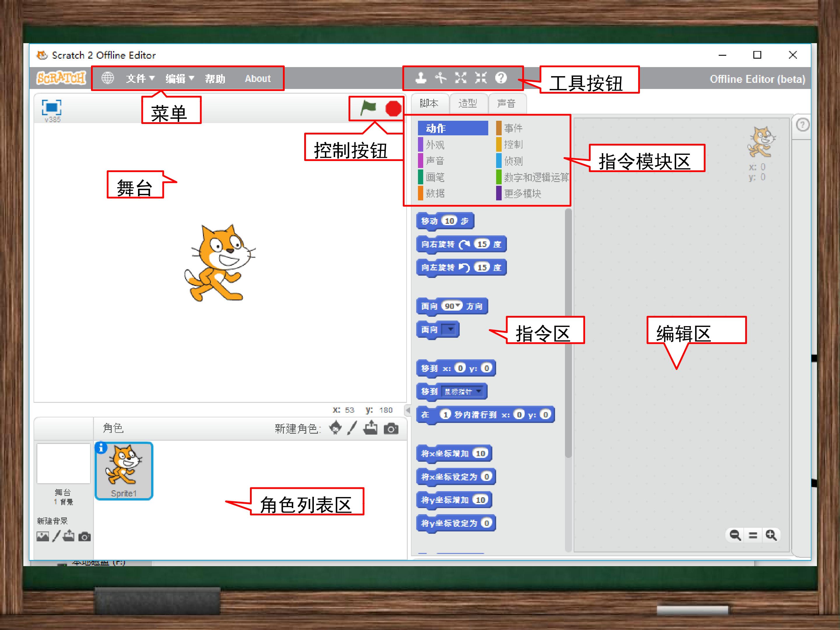Switch stage to full screen mode
Screen dimensions: 840x630
pyautogui.click(x=52, y=107)
